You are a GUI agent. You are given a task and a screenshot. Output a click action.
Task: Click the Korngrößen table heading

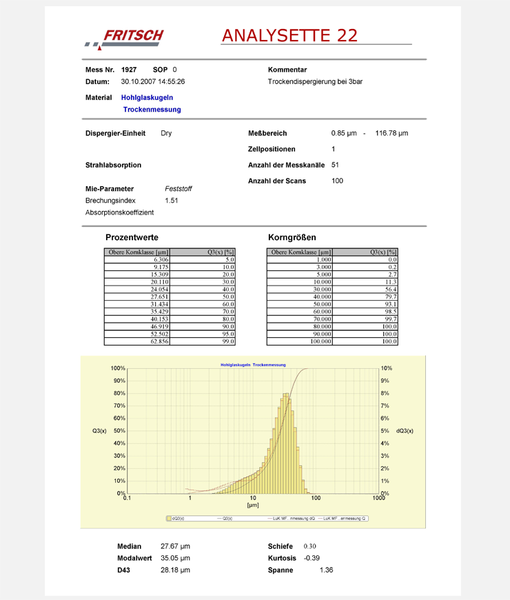[292, 237]
